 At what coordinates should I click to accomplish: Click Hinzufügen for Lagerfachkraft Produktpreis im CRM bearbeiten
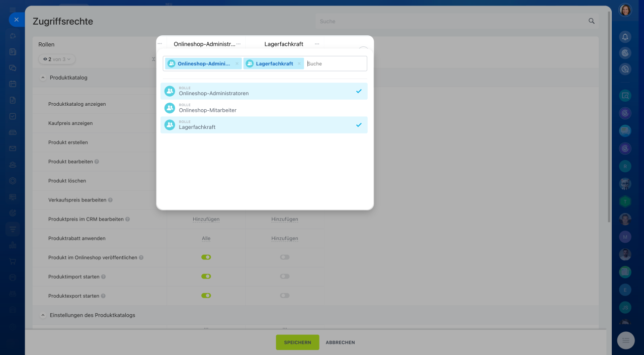click(x=285, y=219)
